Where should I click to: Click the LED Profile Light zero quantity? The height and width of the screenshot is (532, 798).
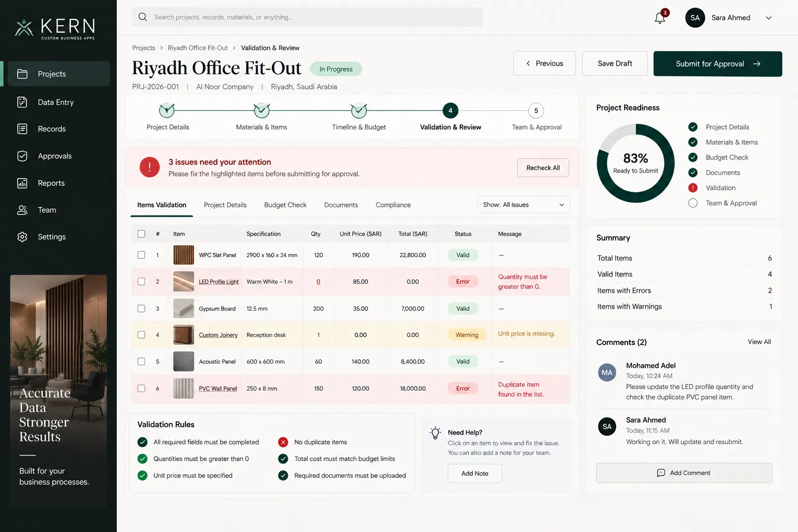click(318, 282)
